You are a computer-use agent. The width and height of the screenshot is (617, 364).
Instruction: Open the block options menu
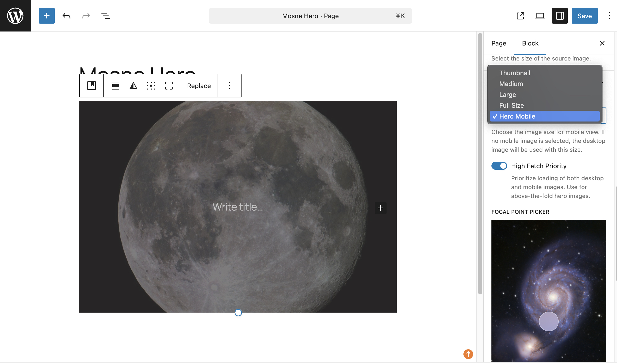click(229, 86)
